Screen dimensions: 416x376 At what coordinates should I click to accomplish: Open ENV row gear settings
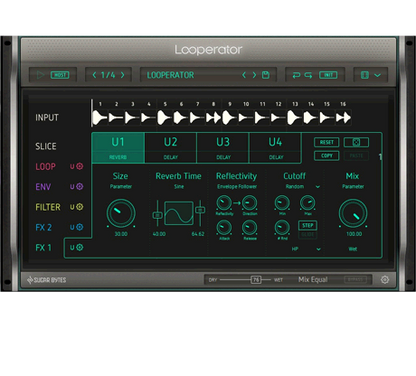(x=80, y=187)
